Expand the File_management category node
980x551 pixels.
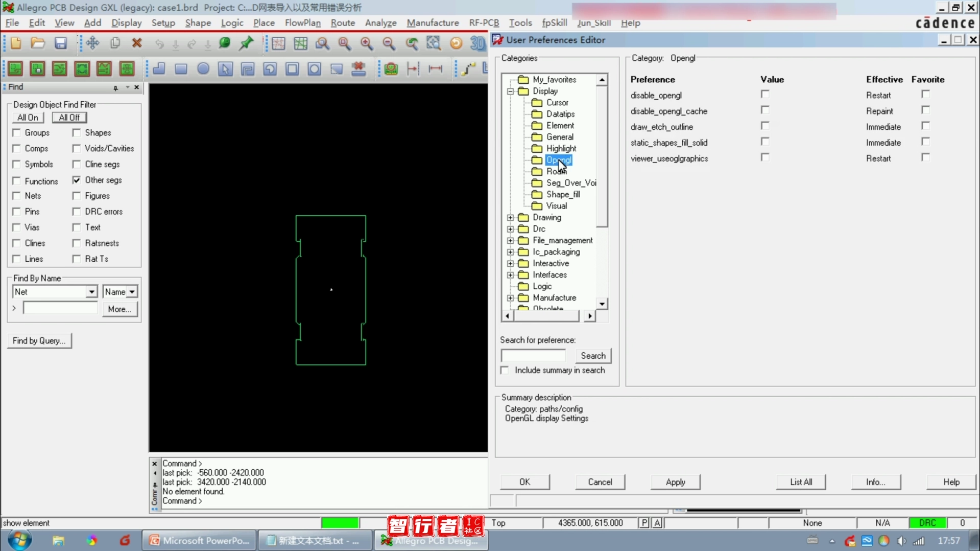coord(510,241)
